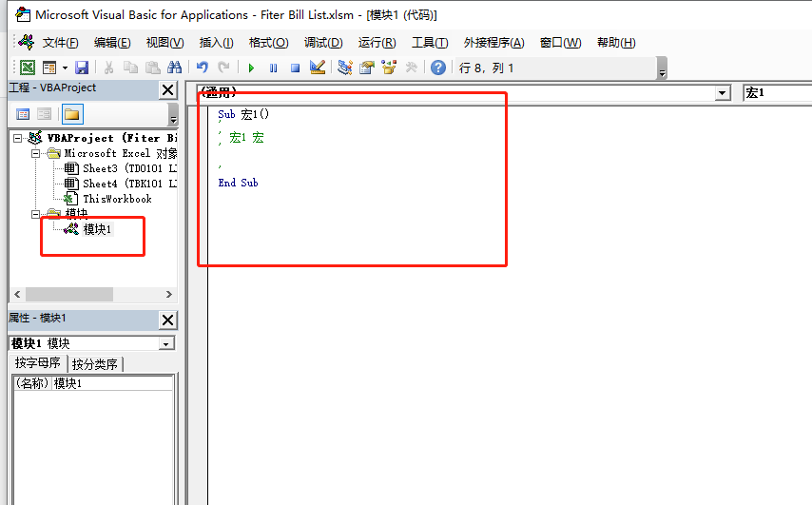Viewport: 812px width, 505px height.
Task: Click the (名称) property value 模块1
Action: pyautogui.click(x=112, y=383)
